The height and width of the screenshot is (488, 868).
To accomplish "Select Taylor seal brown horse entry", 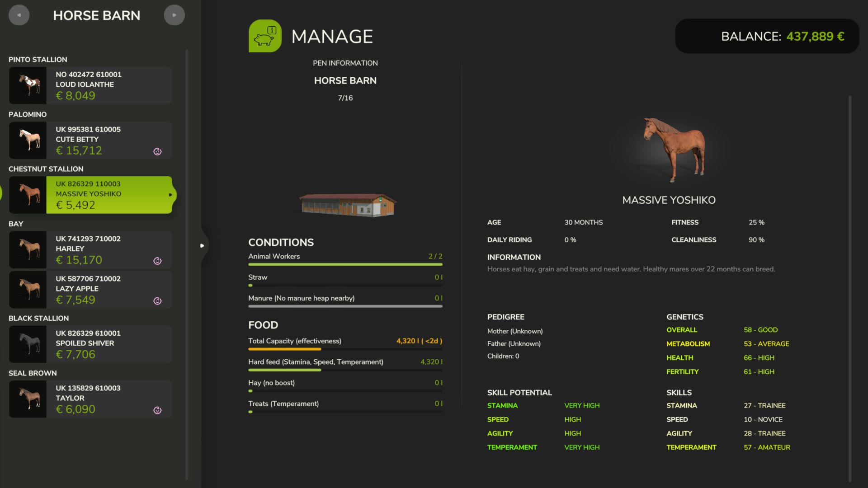I will 90,399.
